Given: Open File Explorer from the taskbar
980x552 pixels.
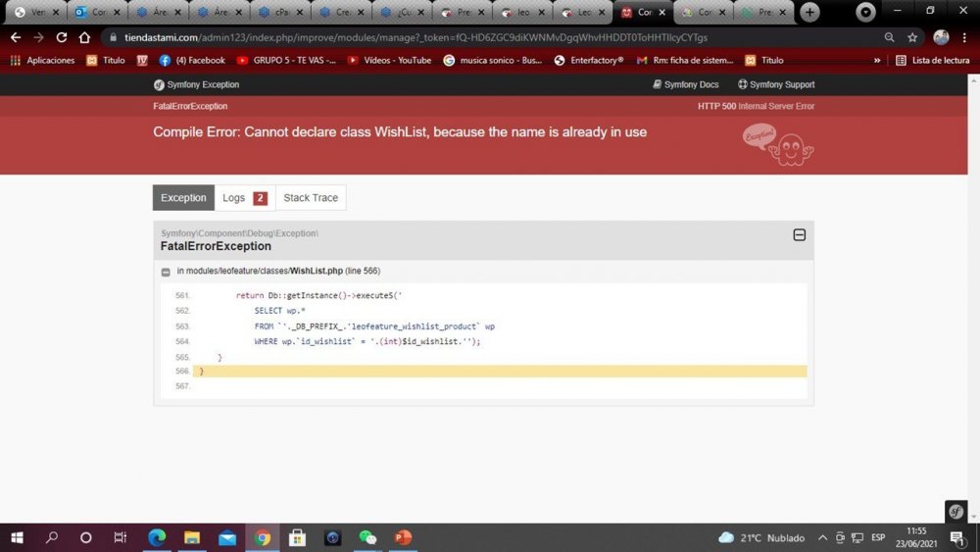Looking at the screenshot, I should 192,537.
